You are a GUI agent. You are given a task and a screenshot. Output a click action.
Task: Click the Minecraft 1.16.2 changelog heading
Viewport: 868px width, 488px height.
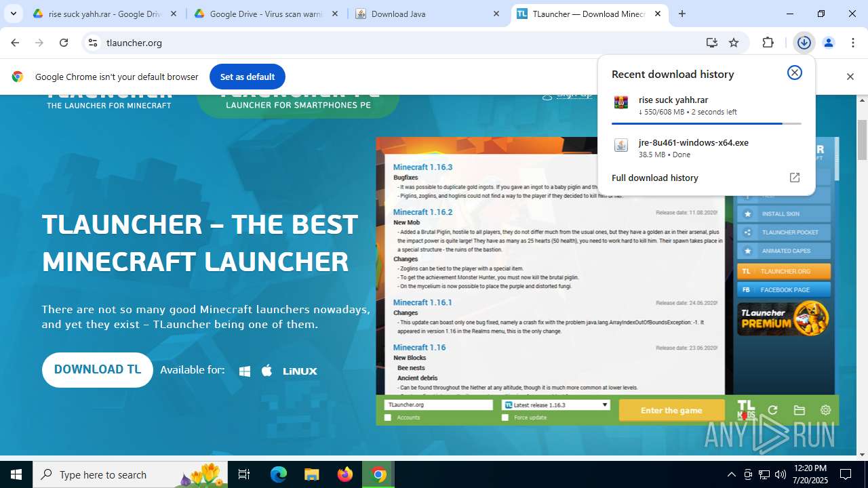tap(422, 212)
